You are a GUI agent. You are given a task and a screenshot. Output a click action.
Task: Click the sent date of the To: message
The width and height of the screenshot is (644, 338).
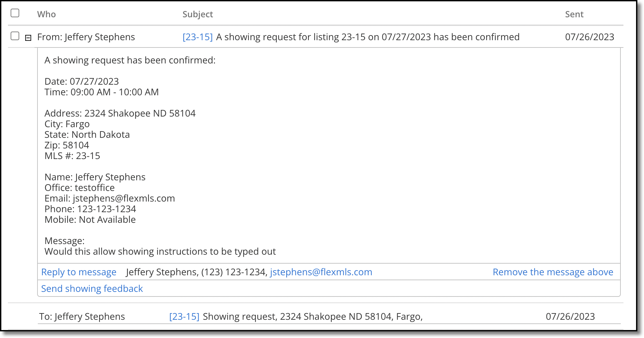(x=570, y=316)
